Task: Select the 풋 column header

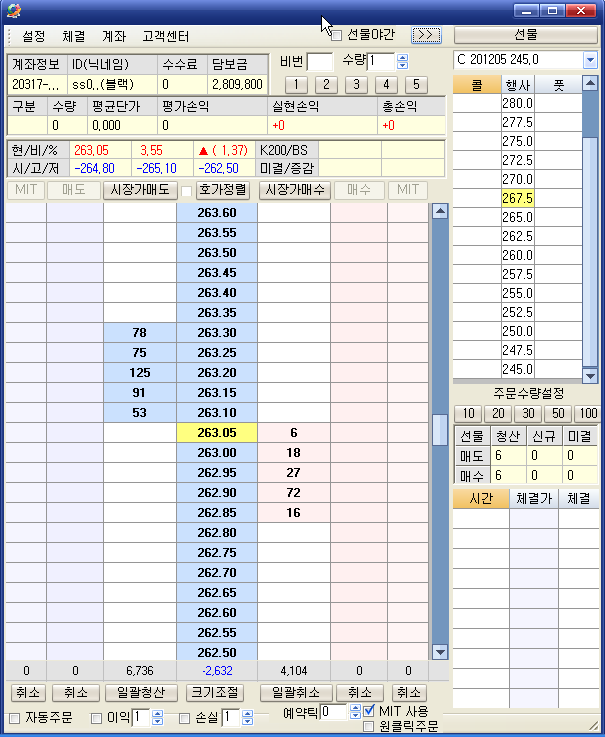Action: coord(558,85)
